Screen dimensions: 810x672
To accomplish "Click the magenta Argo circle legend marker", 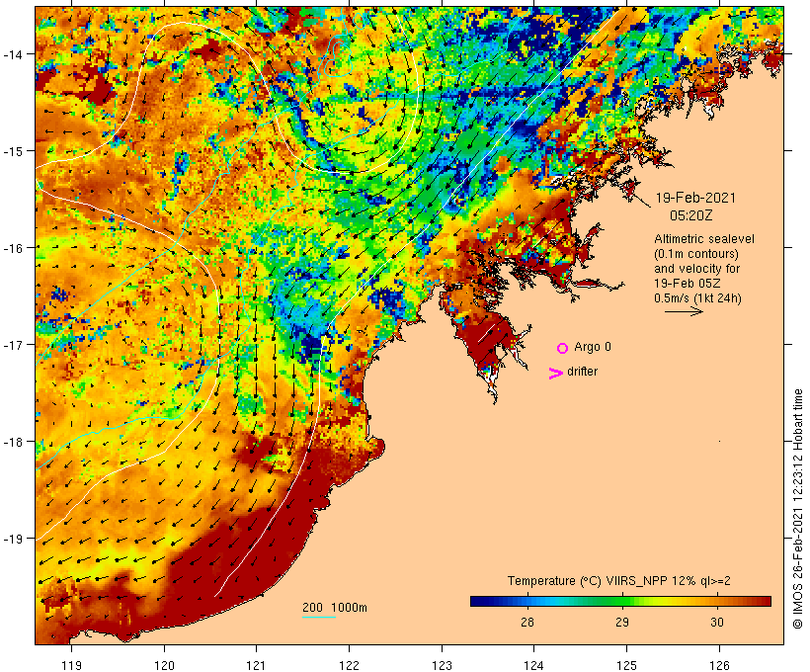I will [x=563, y=349].
